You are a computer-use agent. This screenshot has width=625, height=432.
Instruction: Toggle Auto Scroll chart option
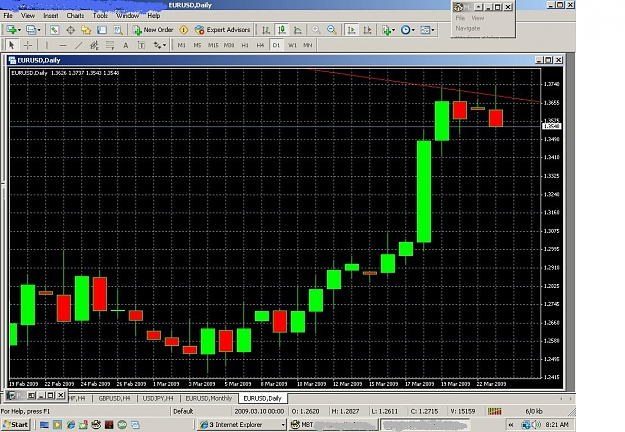click(x=351, y=30)
